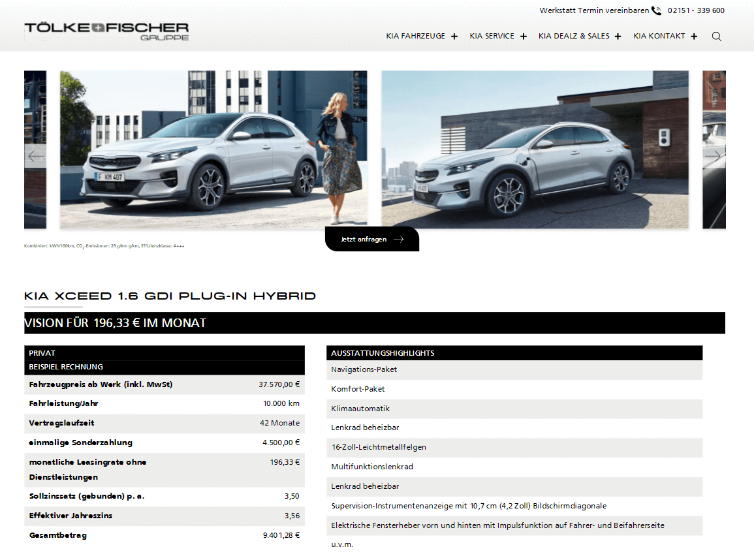Select the 196,33 € value in the leasing table
754x560 pixels.
pos(285,462)
